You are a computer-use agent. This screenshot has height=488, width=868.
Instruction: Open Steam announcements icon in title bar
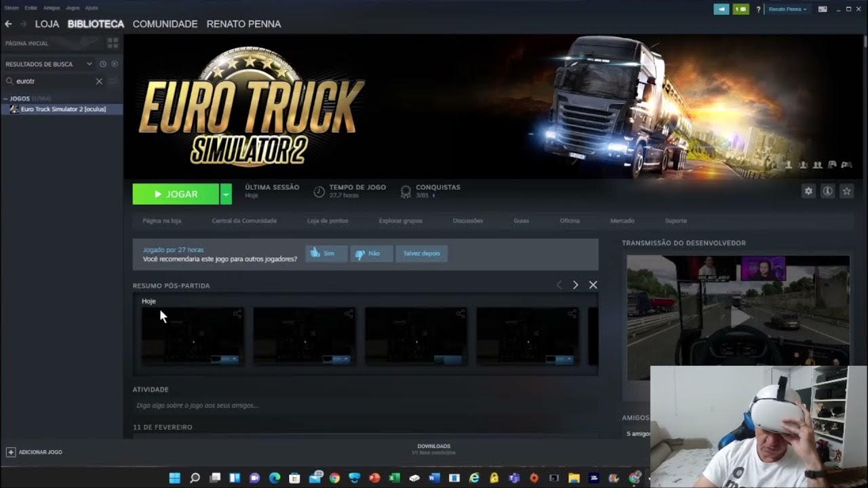click(721, 9)
